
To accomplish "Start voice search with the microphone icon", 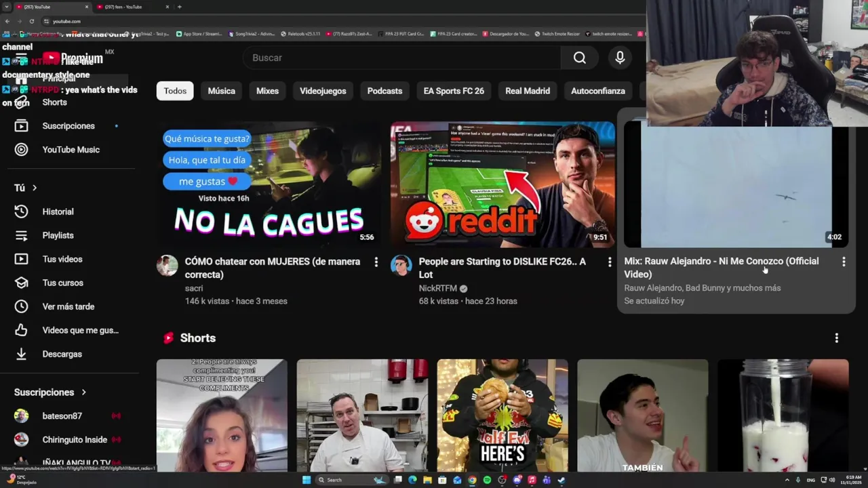I will click(x=620, y=58).
